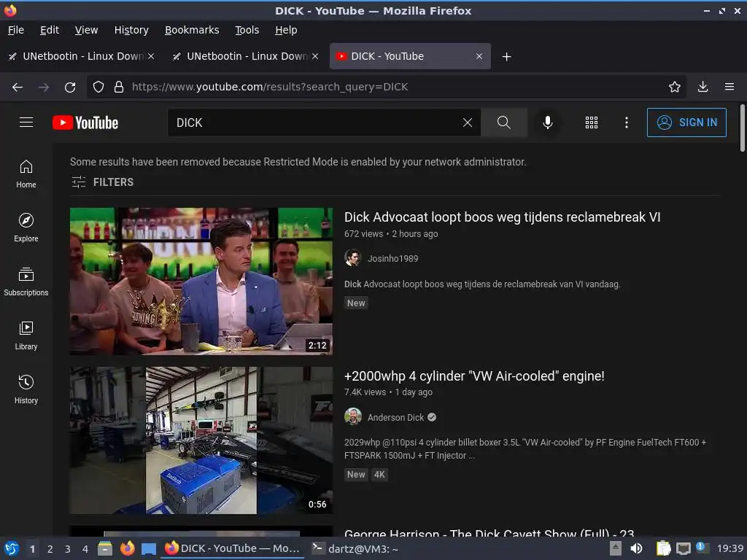Go to Home in the YouTube sidebar
The height and width of the screenshot is (560, 747).
click(x=26, y=174)
